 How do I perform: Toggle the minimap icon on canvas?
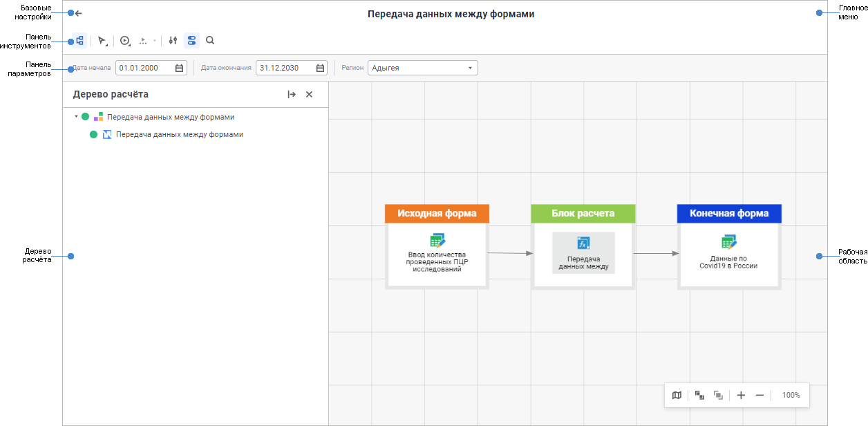point(677,395)
